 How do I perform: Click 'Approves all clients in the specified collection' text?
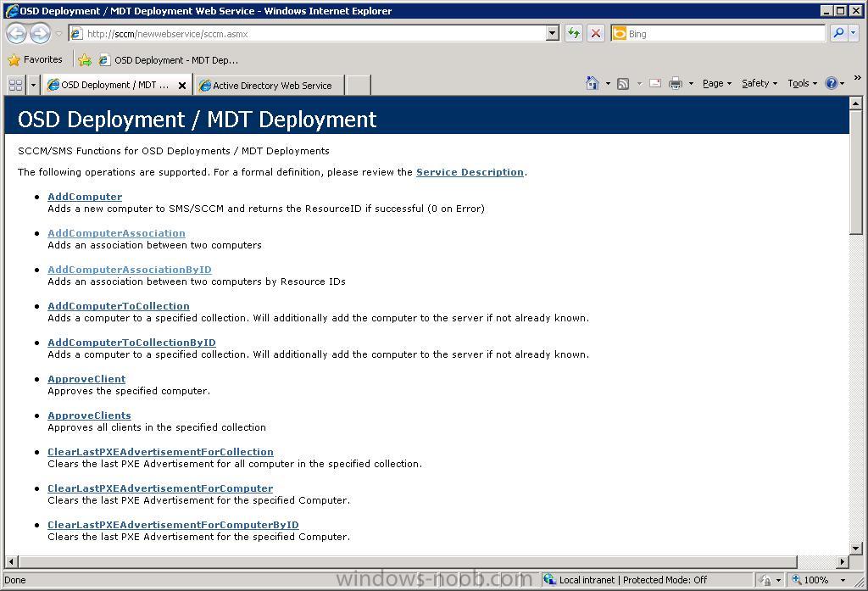[157, 427]
